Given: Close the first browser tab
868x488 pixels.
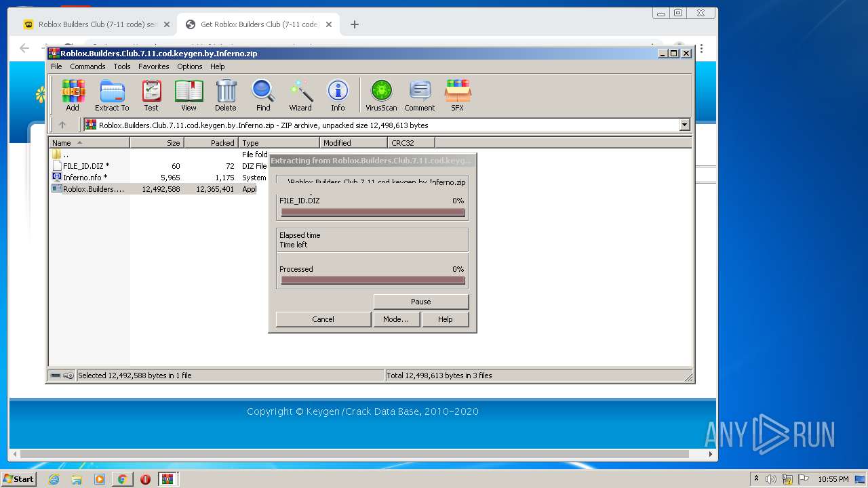Looking at the screenshot, I should coord(167,24).
